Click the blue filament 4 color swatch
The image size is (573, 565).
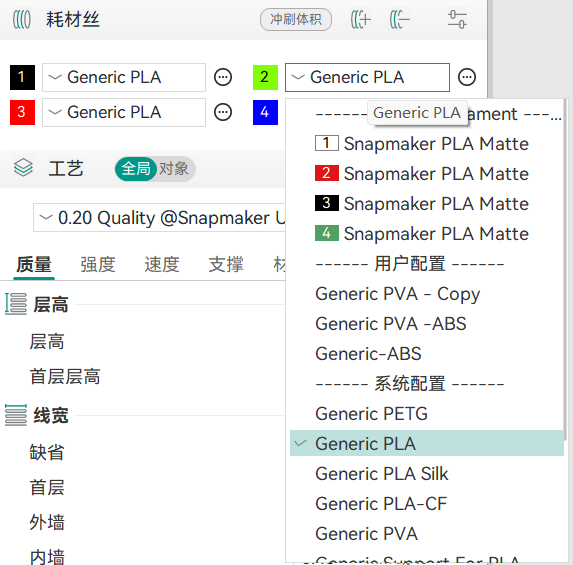click(265, 113)
